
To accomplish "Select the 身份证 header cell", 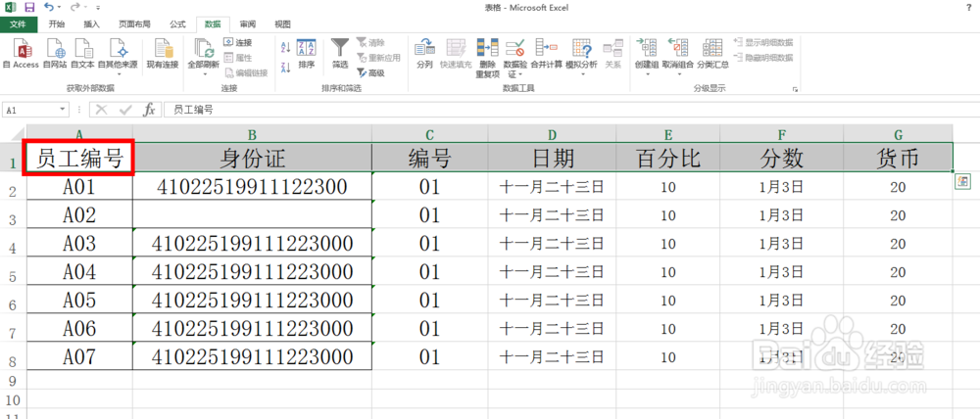I will (x=252, y=158).
